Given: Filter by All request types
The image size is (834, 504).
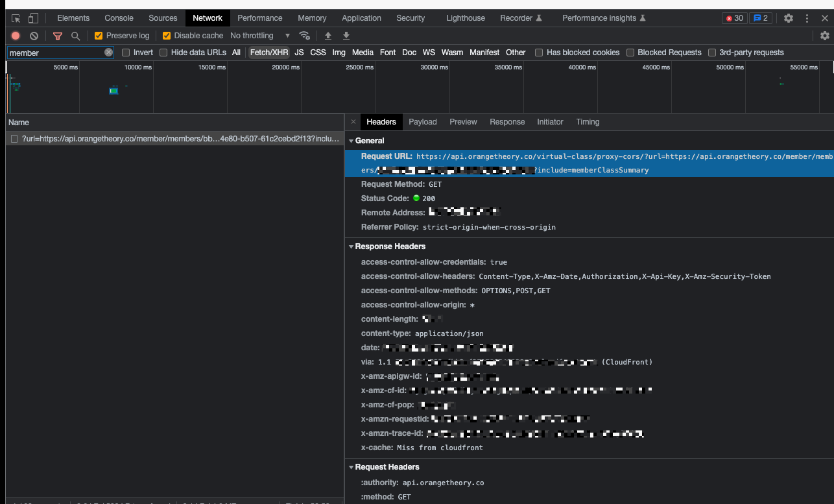Looking at the screenshot, I should [236, 53].
